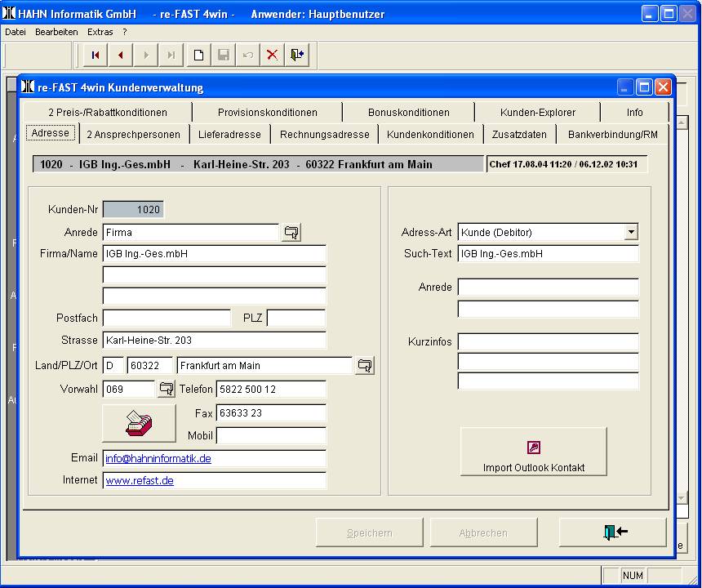Click scroll up arrow in background window
This screenshot has width=702, height=588.
(x=682, y=122)
